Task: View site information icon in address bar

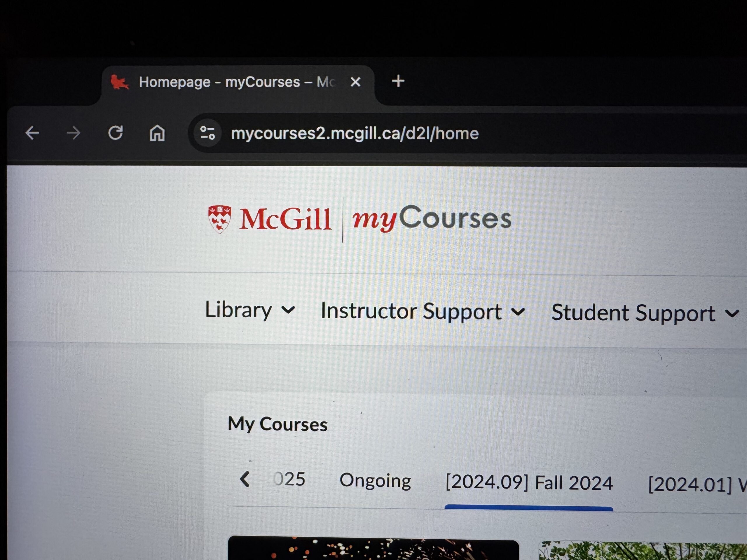Action: [207, 133]
